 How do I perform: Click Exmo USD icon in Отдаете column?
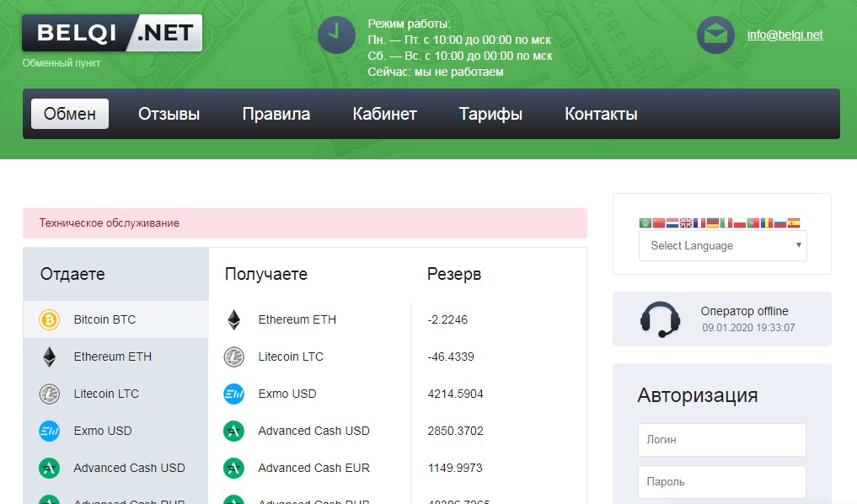click(49, 431)
